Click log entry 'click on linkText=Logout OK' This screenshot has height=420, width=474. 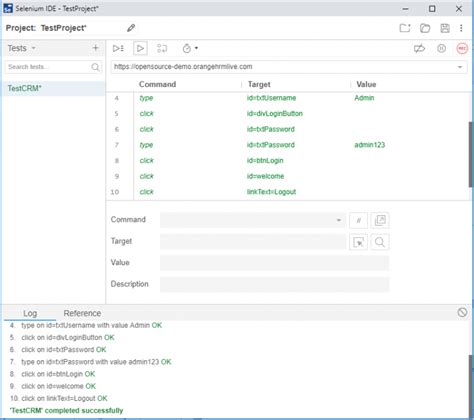(59, 398)
